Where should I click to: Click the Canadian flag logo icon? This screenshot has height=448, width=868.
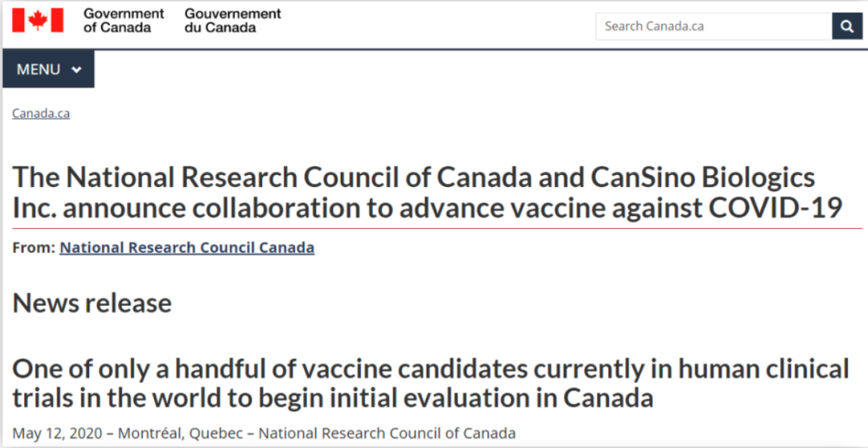[37, 20]
